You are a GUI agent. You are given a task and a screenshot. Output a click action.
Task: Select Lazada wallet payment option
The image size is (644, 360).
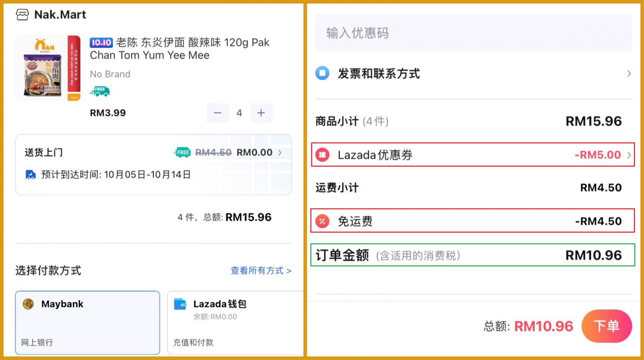[235, 323]
